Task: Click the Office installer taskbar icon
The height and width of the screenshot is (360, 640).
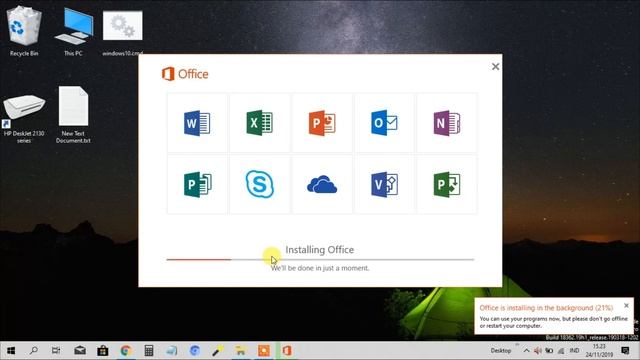Action: click(x=287, y=351)
